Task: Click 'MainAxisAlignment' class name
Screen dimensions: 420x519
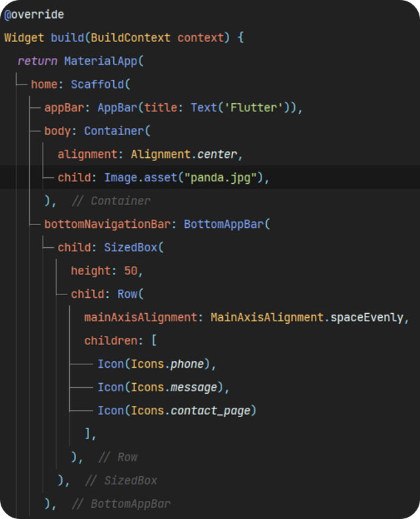Action: pyautogui.click(x=267, y=318)
